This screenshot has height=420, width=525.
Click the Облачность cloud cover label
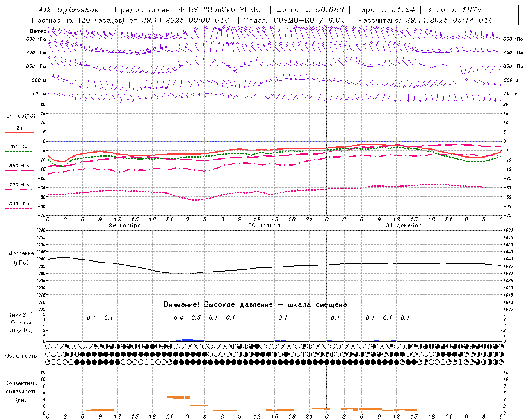[x=21, y=356]
